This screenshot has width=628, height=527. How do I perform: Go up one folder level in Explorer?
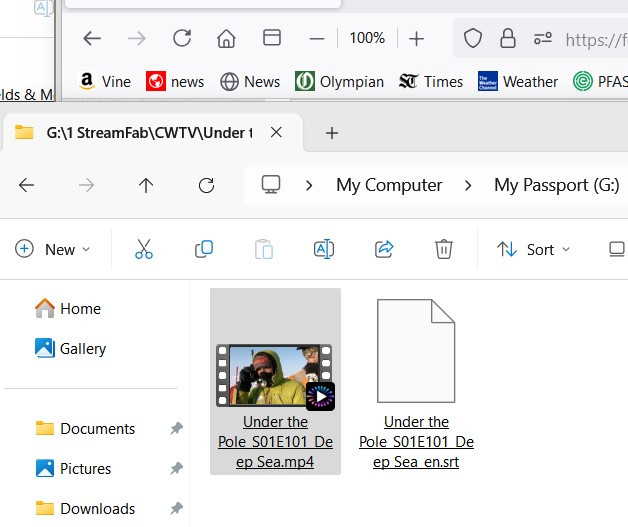pos(146,185)
